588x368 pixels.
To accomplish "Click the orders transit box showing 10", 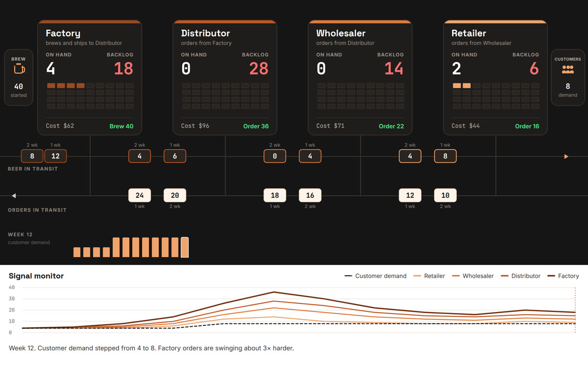I will [445, 195].
